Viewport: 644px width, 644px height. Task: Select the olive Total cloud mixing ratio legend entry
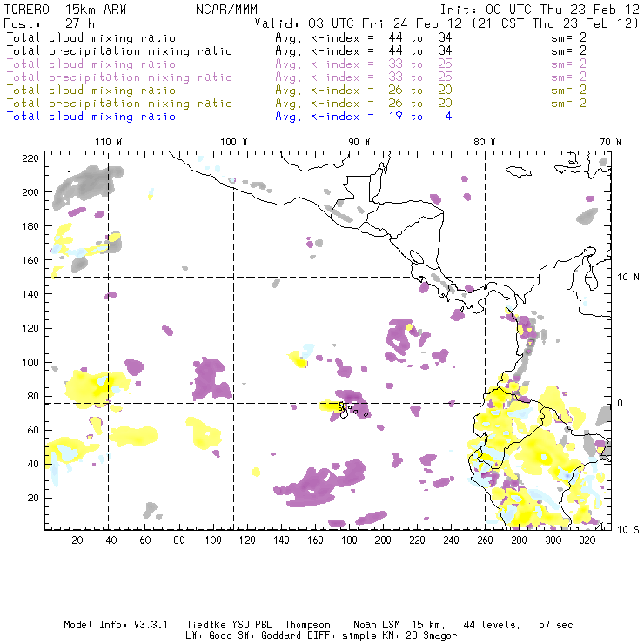[x=91, y=91]
